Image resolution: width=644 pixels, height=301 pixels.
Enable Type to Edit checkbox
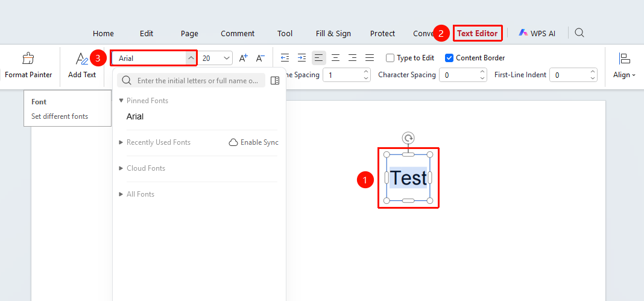click(390, 58)
